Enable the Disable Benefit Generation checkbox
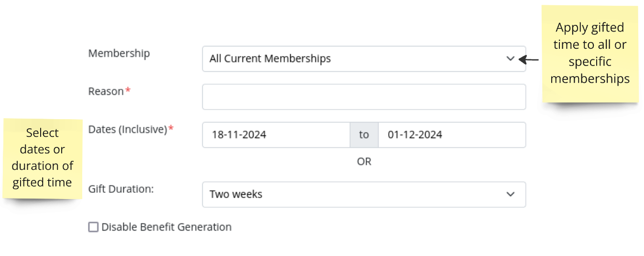This screenshot has width=644, height=256. coord(93,227)
